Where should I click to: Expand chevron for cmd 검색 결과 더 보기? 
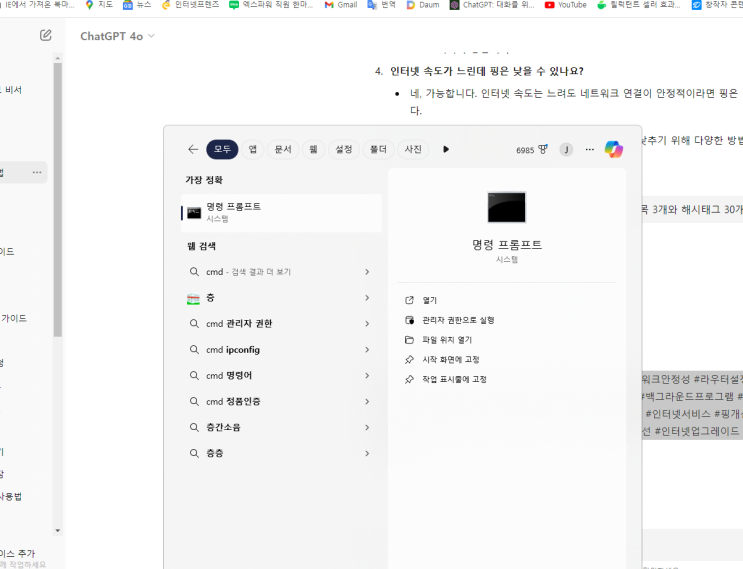point(367,272)
